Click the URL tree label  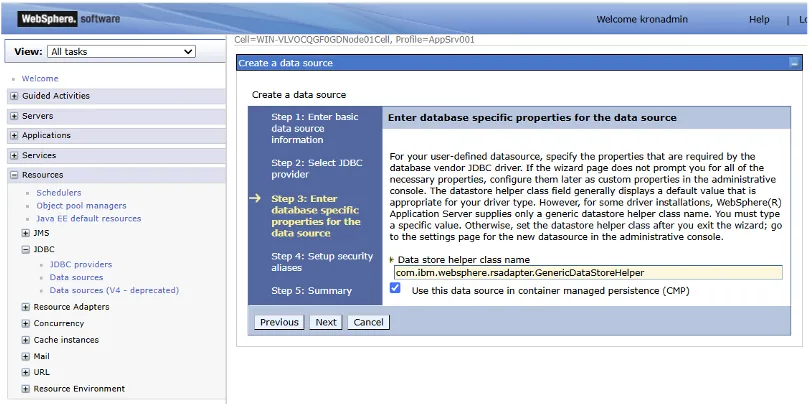coord(41,372)
